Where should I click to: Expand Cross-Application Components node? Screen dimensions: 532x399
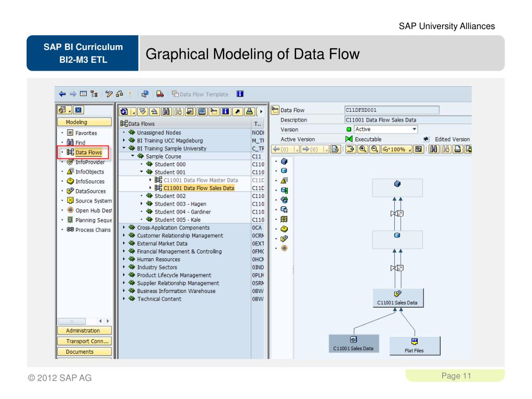pyautogui.click(x=124, y=228)
